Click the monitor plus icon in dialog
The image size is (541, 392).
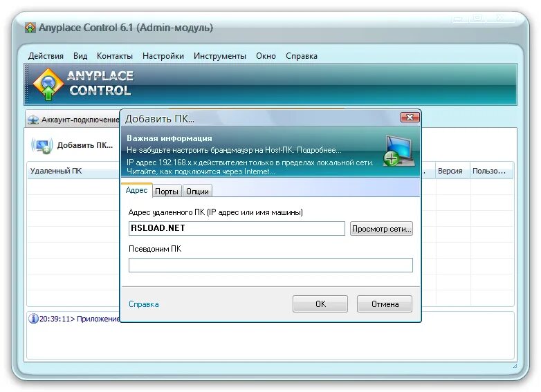[x=399, y=151]
